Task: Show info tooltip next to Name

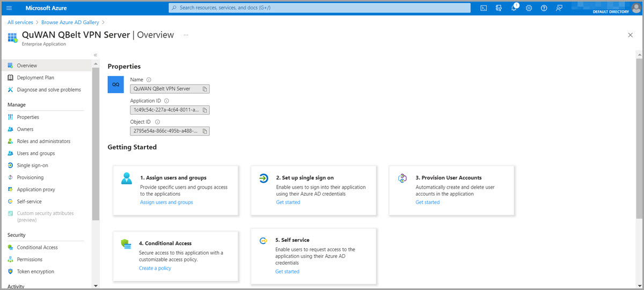Action: tap(149, 80)
